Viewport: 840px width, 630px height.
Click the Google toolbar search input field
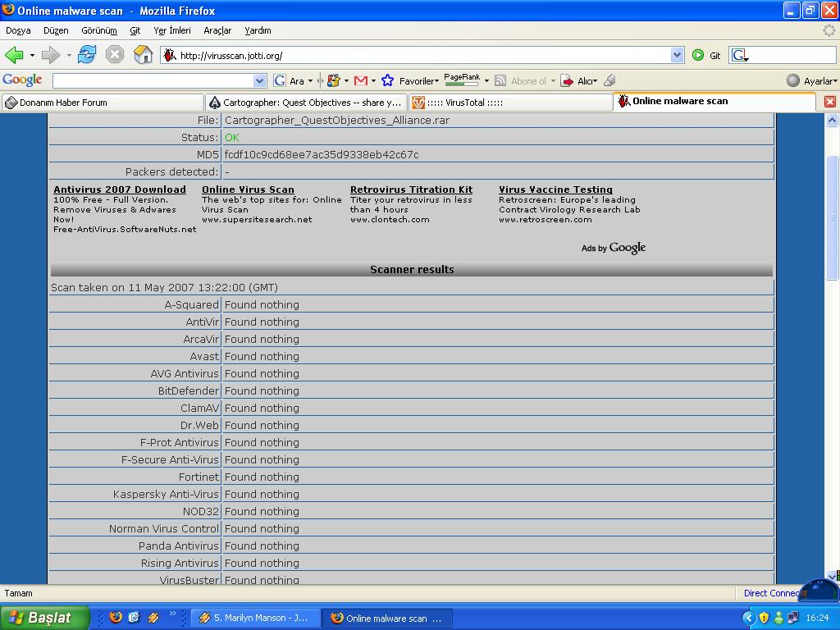[x=153, y=81]
